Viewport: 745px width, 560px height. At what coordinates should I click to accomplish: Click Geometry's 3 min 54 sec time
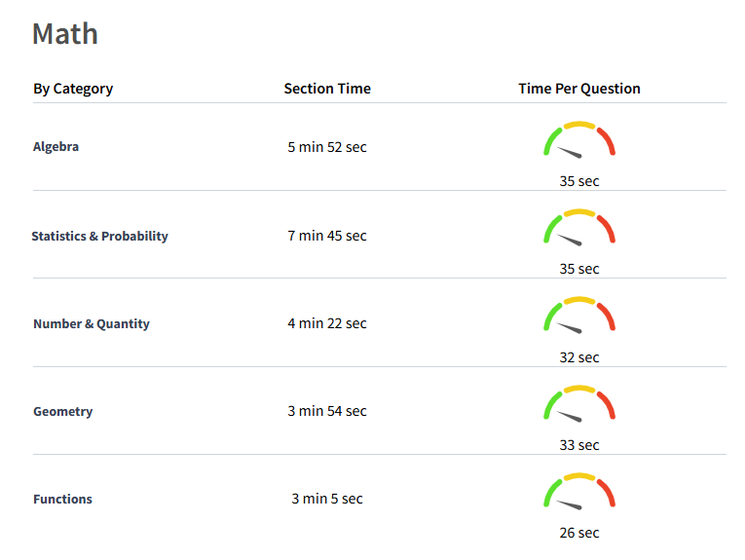click(327, 411)
